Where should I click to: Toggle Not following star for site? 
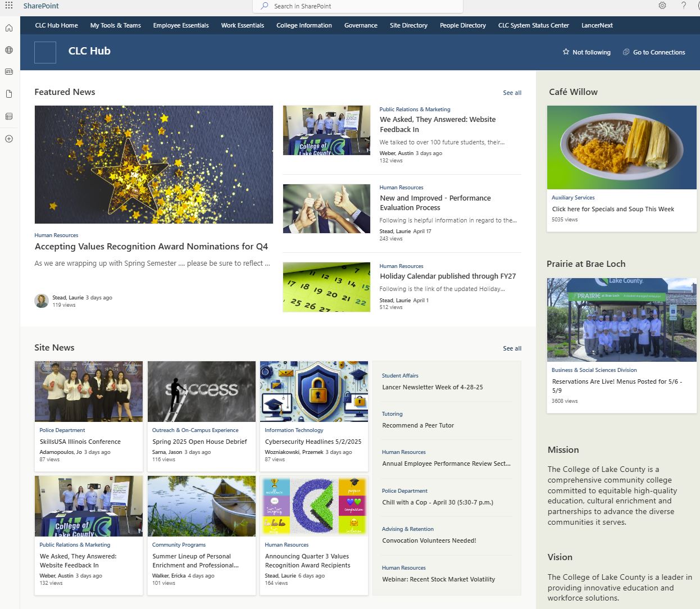click(x=586, y=52)
